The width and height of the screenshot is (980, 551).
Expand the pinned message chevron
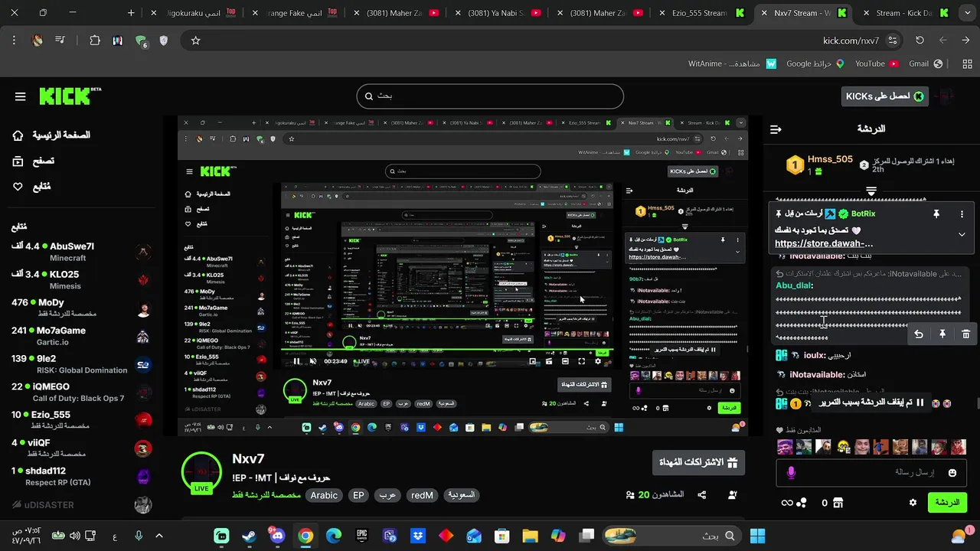tap(962, 234)
